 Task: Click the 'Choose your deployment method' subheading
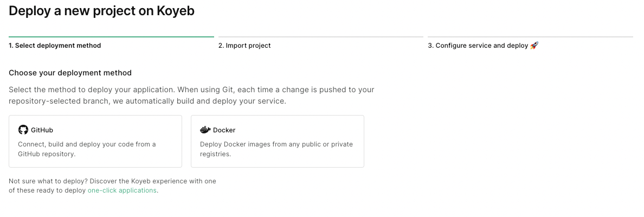point(70,73)
